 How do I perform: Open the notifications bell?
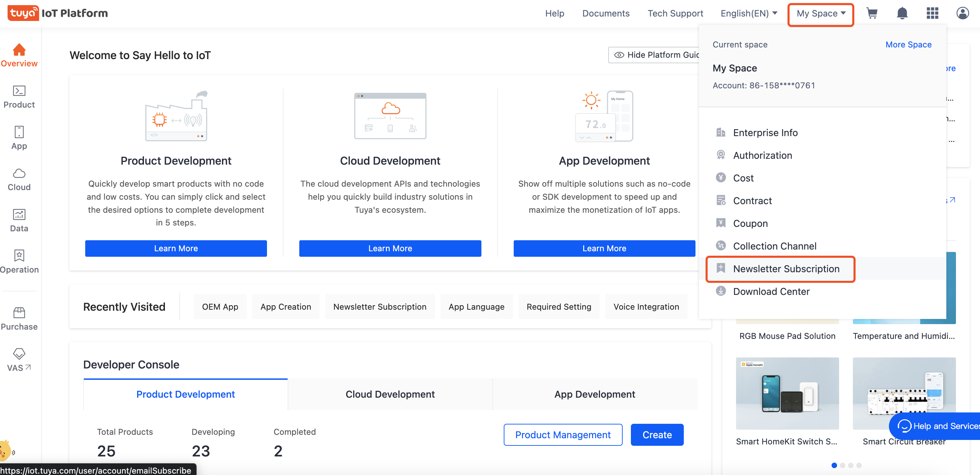[x=902, y=13]
